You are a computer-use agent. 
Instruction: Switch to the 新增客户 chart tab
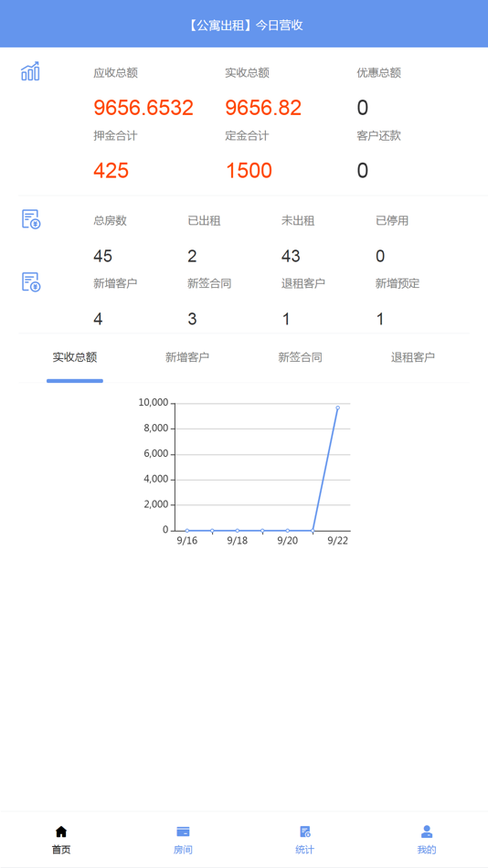pos(187,357)
